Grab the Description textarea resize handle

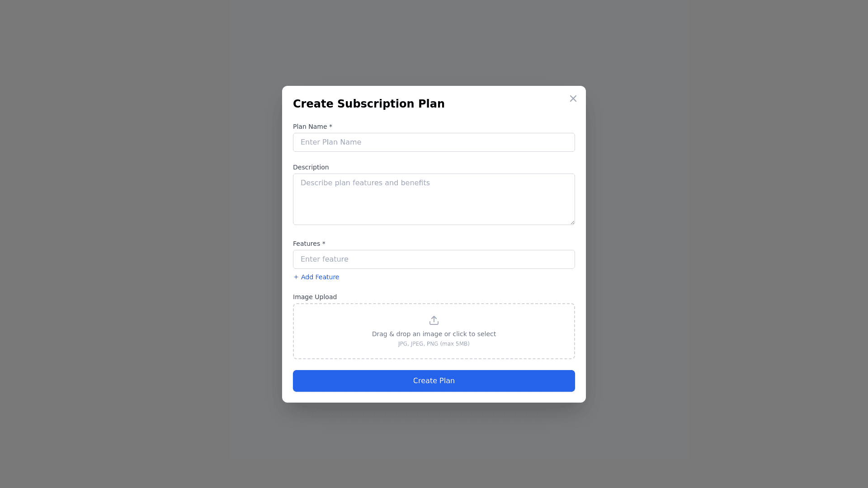572,222
